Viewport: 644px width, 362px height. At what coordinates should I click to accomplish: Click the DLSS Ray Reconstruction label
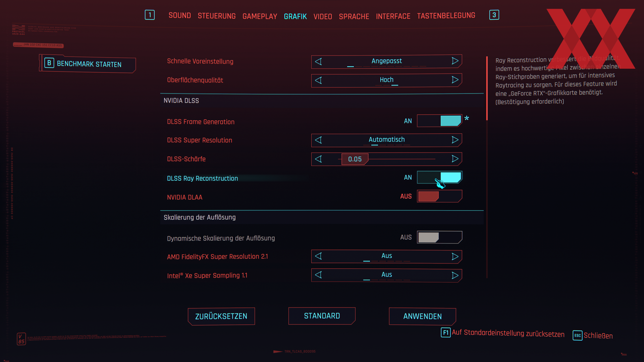point(203,178)
